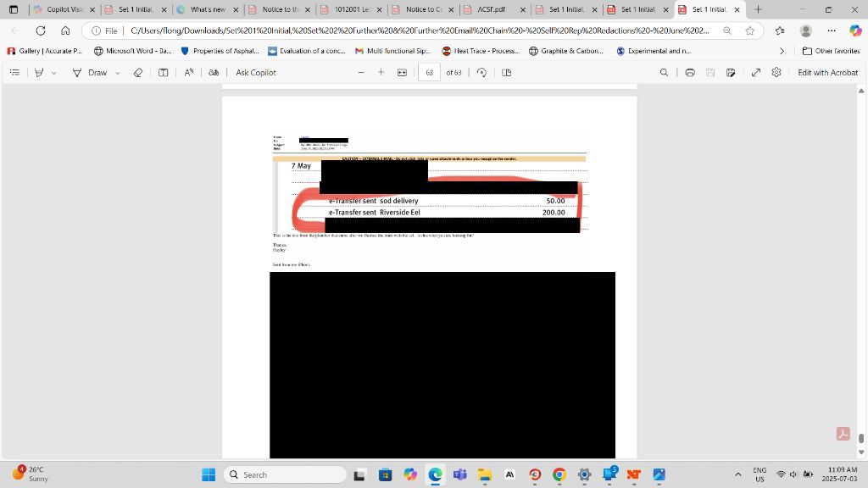
Task: Expand Highlight color options dropdown
Action: [53, 73]
